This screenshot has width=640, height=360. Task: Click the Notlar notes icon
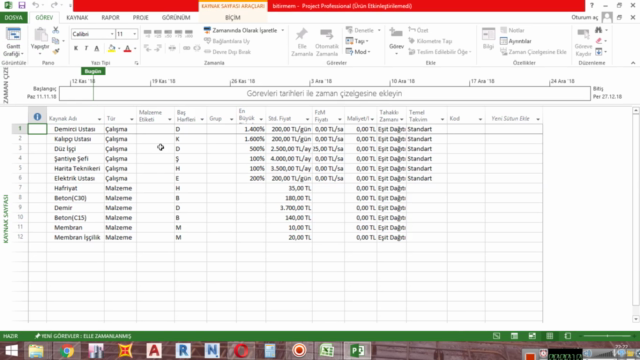tap(512, 30)
